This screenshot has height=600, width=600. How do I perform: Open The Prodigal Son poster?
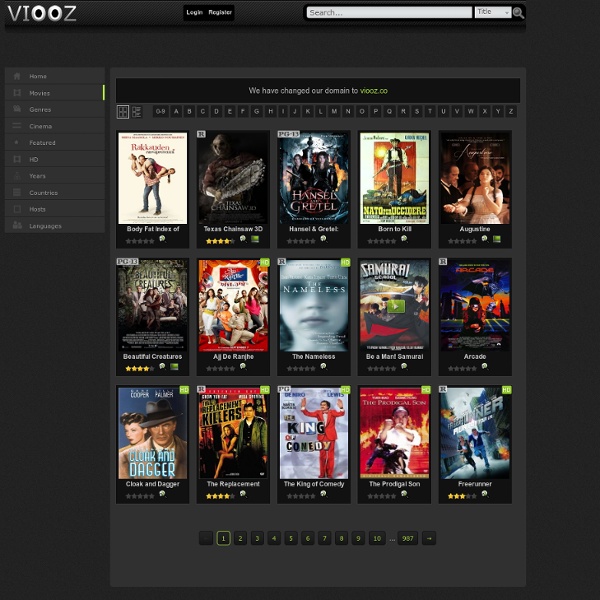[x=394, y=433]
